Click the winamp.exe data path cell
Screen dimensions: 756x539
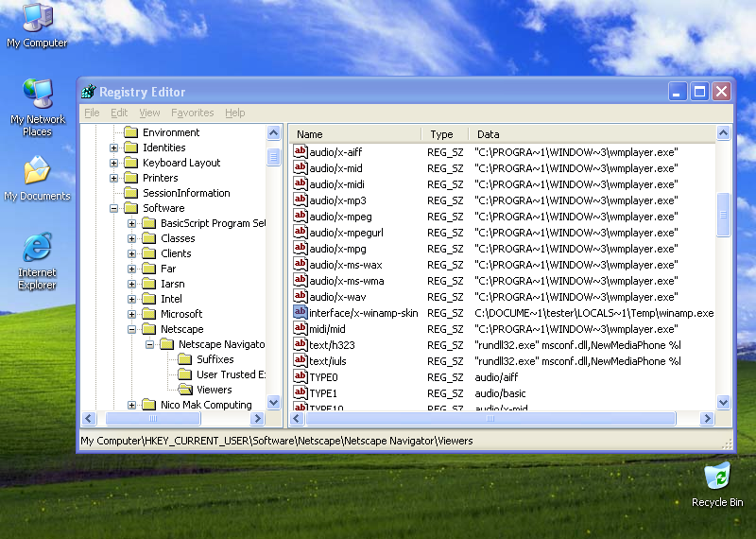(594, 313)
